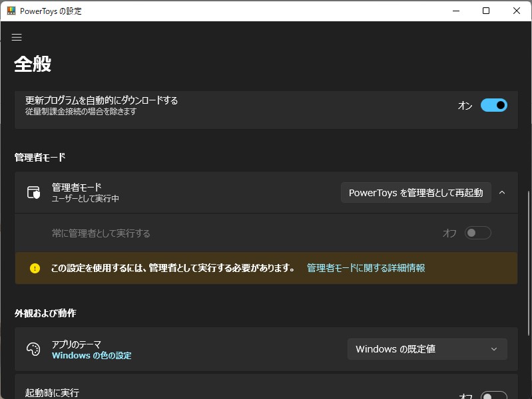This screenshot has width=532, height=399.
Task: Click the vertical scrollbar thumb
Action: [529, 263]
